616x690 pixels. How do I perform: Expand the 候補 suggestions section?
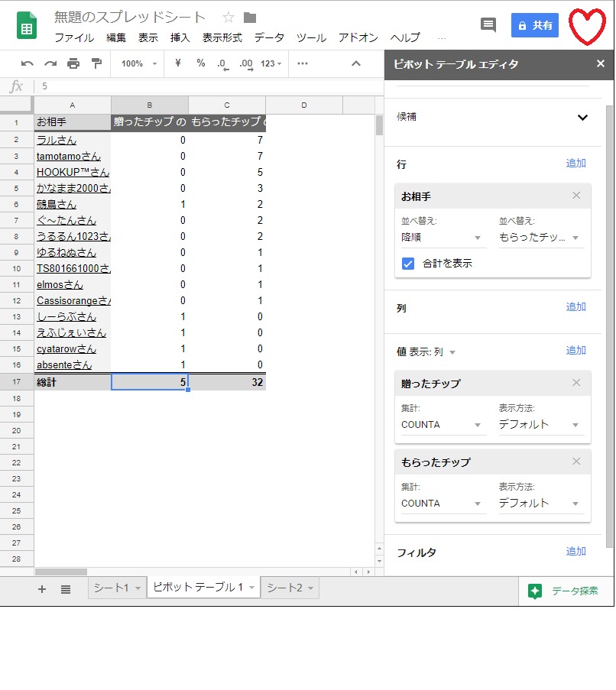pyautogui.click(x=582, y=118)
